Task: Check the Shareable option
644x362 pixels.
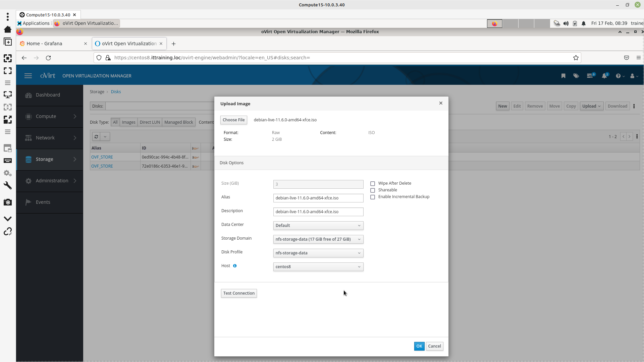Action: click(373, 190)
